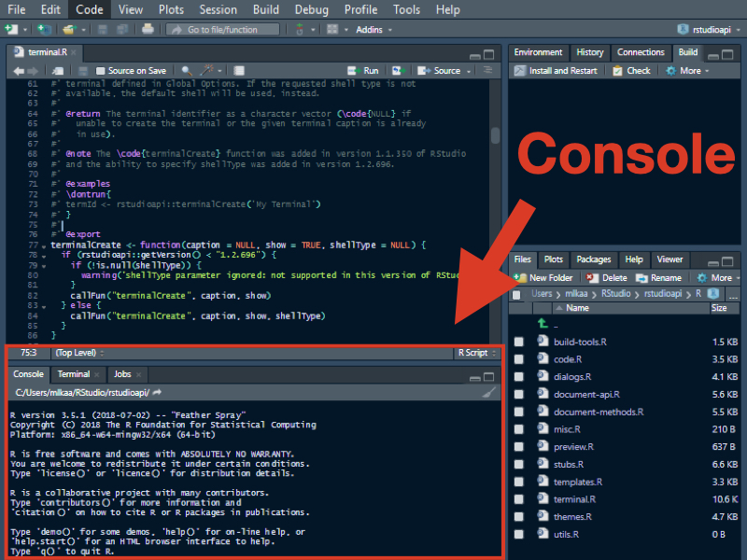
Task: Click the new file icon in main toolbar
Action: tap(11, 30)
